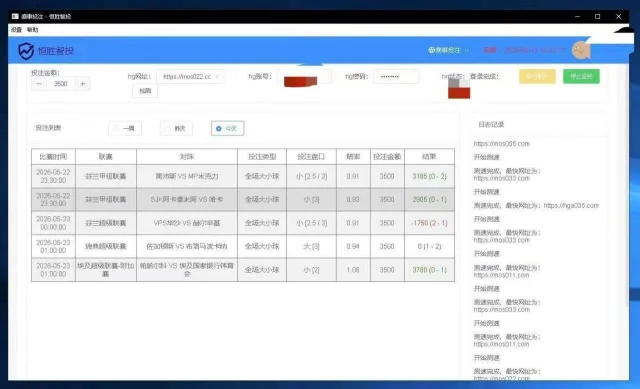Select the 埃及超级联赛 league cell

click(x=106, y=270)
